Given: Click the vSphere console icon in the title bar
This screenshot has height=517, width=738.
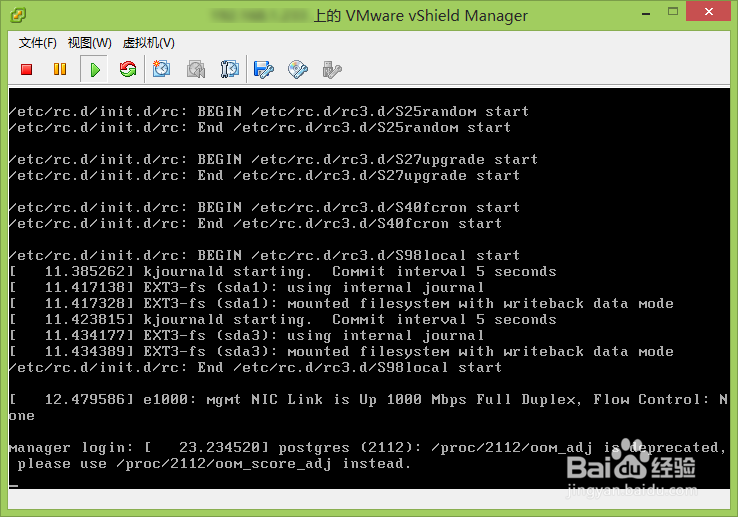Looking at the screenshot, I should [x=18, y=15].
